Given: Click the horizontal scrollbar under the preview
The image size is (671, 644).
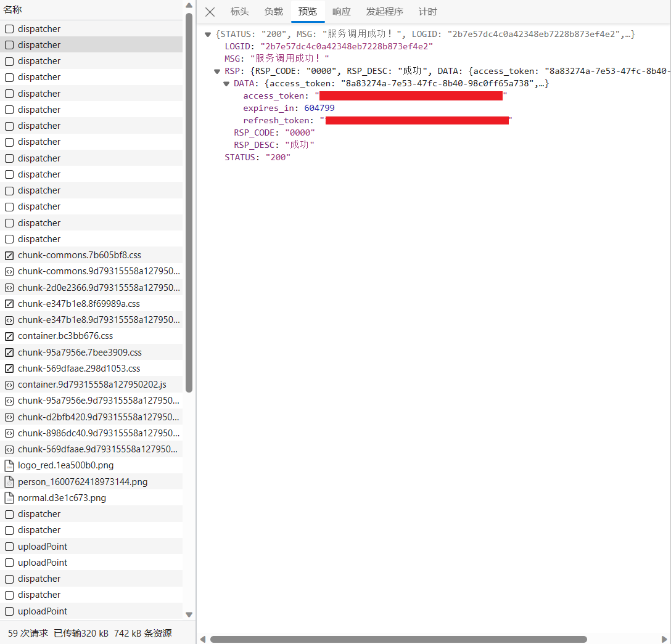Looking at the screenshot, I should [398, 639].
